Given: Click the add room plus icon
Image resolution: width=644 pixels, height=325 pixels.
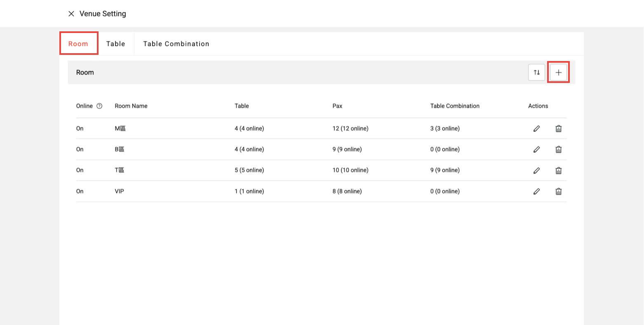Looking at the screenshot, I should pos(558,73).
